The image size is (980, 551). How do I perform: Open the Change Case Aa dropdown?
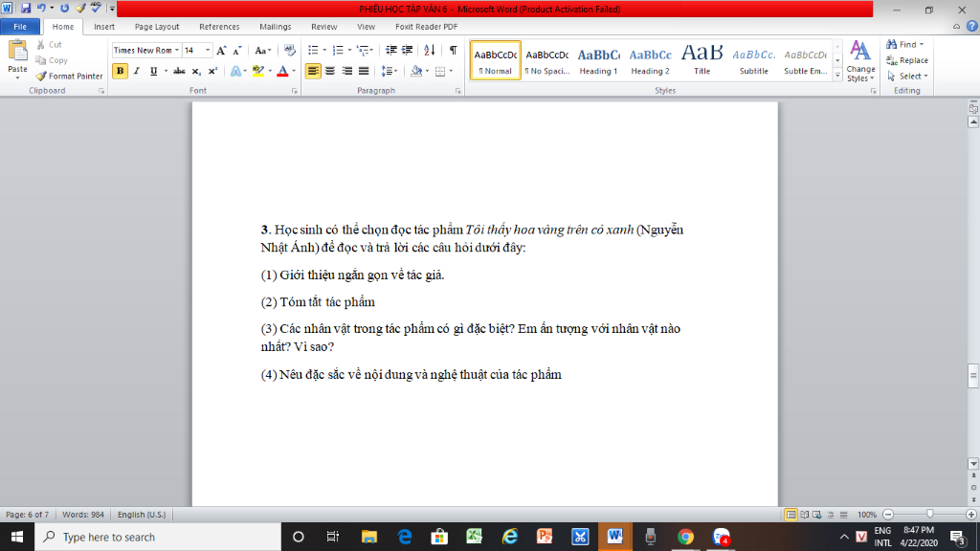tap(262, 51)
